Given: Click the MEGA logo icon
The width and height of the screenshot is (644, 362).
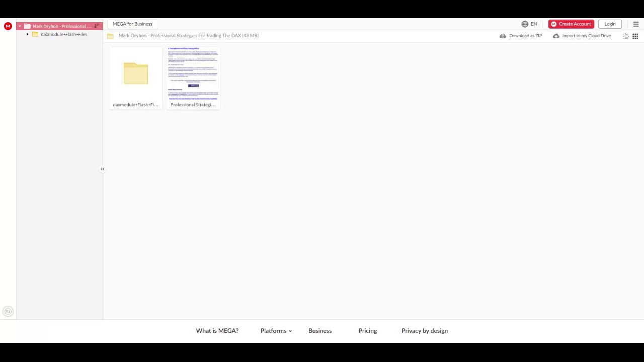Looking at the screenshot, I should (x=8, y=26).
